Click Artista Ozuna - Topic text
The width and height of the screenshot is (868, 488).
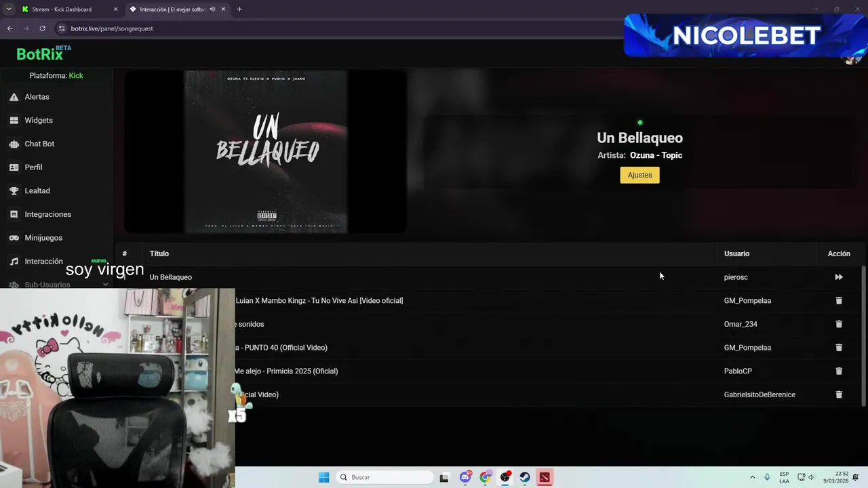click(639, 155)
